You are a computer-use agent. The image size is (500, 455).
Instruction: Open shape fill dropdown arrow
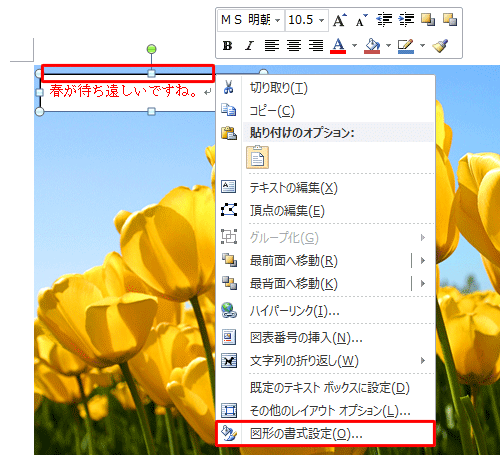[388, 46]
